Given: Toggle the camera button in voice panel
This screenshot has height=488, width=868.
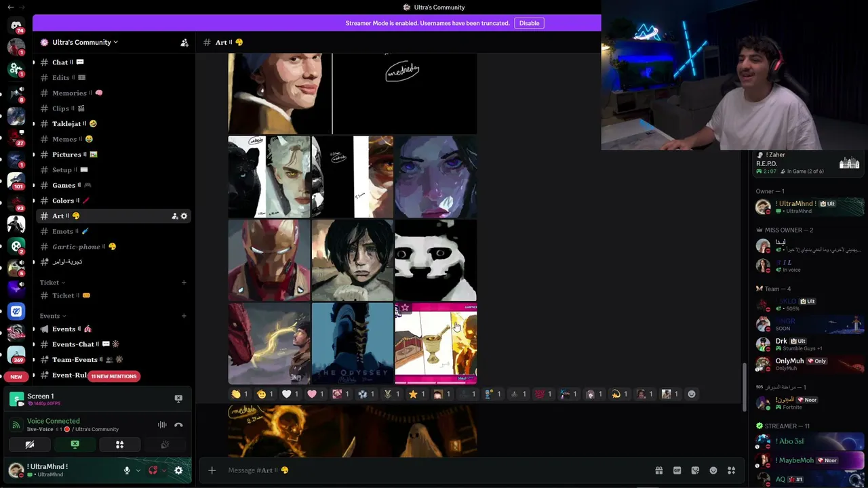Looking at the screenshot, I should pyautogui.click(x=30, y=445).
